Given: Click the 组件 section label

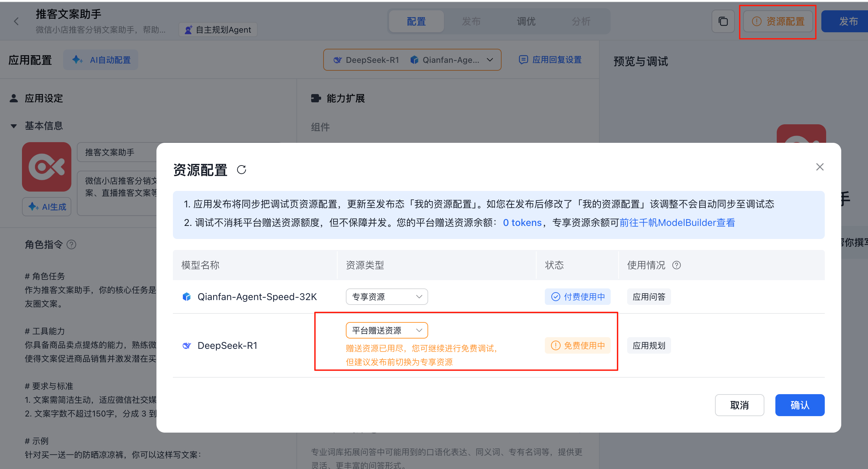Looking at the screenshot, I should pyautogui.click(x=320, y=127).
